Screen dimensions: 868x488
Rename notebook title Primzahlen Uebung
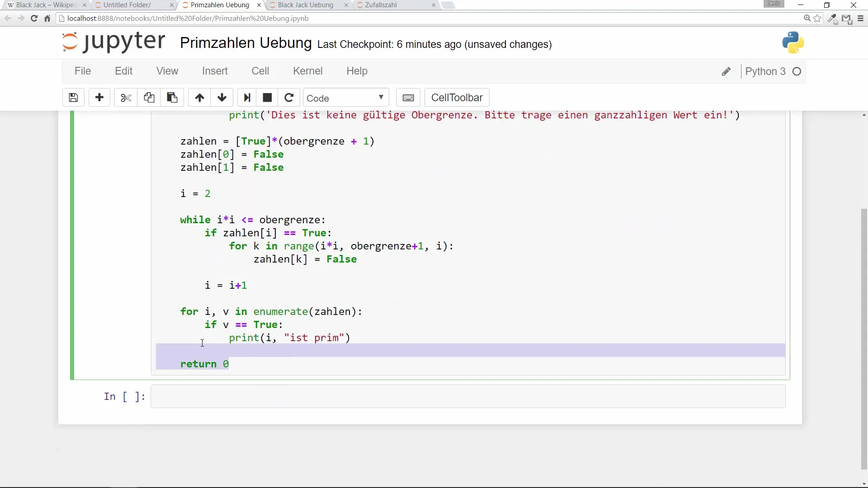(246, 43)
